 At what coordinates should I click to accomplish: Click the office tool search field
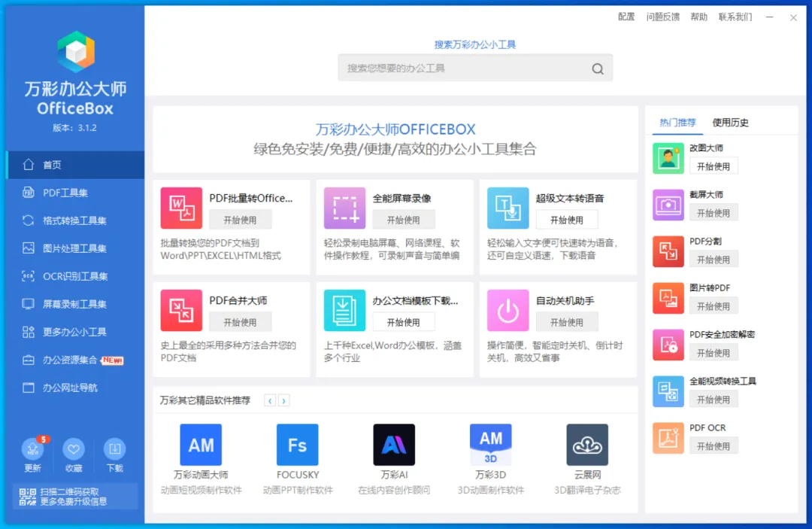475,68
